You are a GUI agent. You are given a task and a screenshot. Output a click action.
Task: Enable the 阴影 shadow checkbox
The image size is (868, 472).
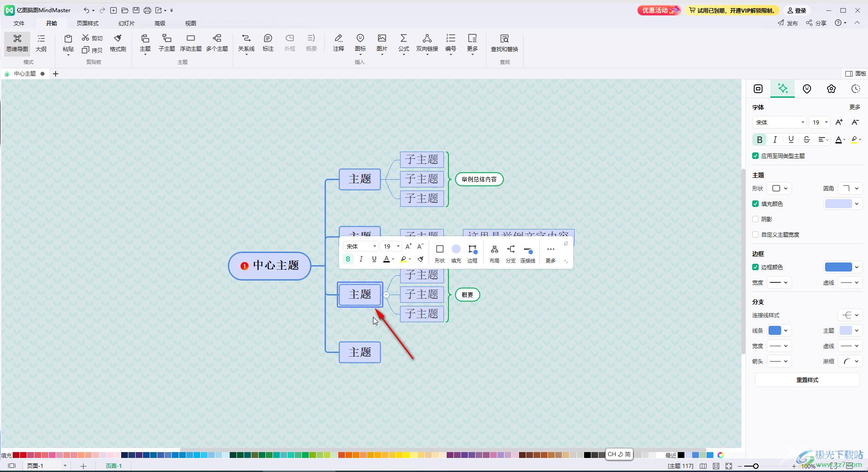point(755,219)
